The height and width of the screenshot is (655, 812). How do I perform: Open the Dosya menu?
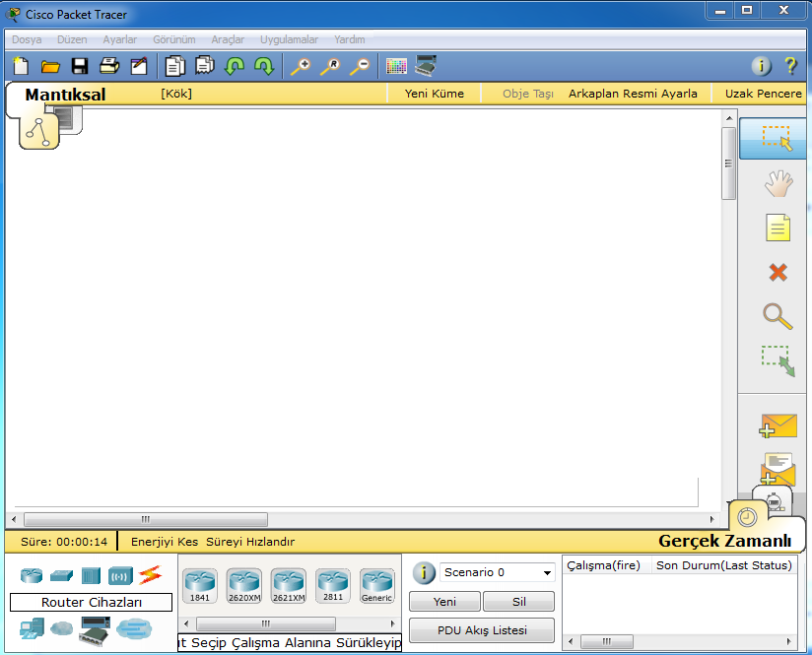coord(27,39)
